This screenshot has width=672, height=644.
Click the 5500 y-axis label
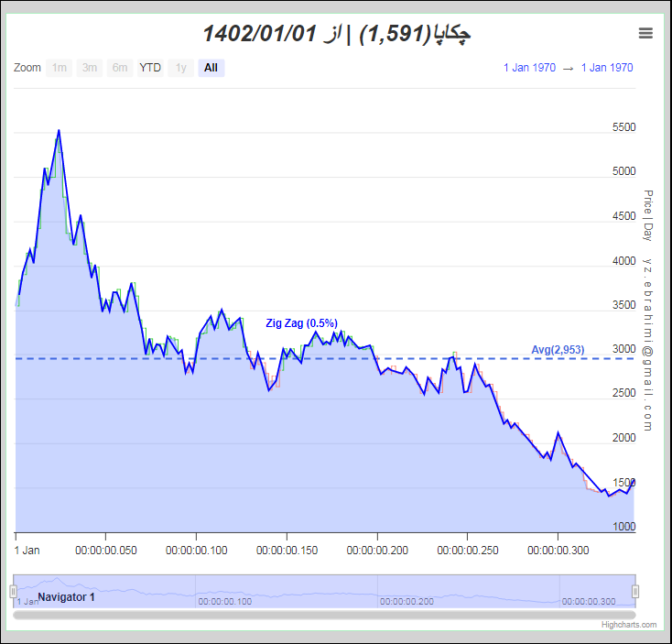623,127
